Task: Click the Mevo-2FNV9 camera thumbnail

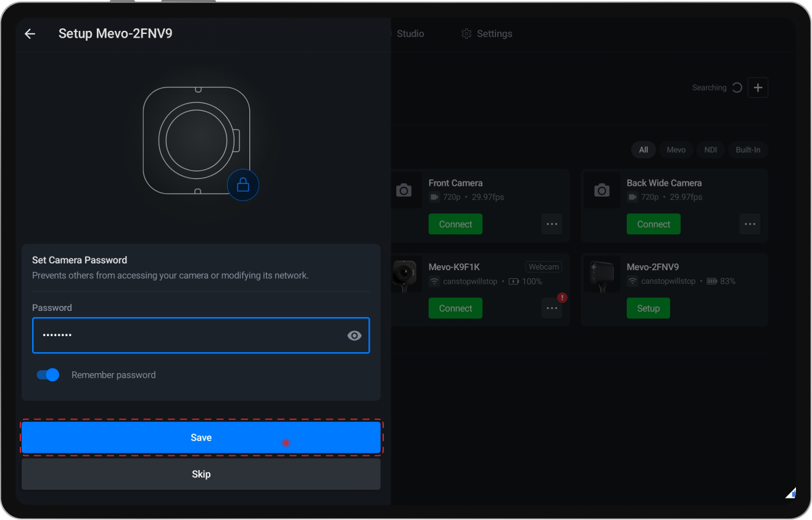Action: [x=602, y=274]
